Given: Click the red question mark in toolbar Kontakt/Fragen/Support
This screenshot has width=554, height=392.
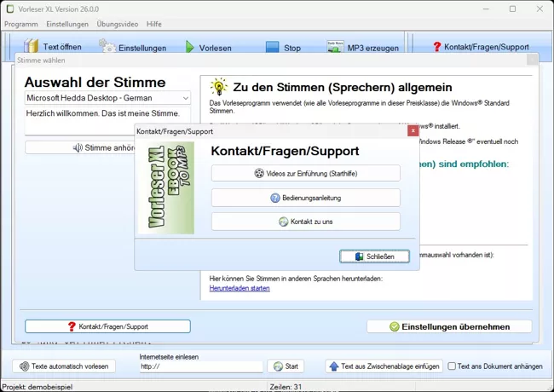Looking at the screenshot, I should pyautogui.click(x=437, y=47).
